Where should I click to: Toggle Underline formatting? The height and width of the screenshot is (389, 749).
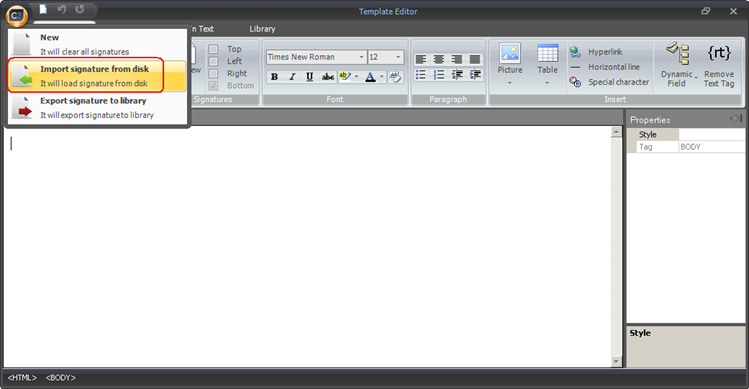click(x=310, y=76)
